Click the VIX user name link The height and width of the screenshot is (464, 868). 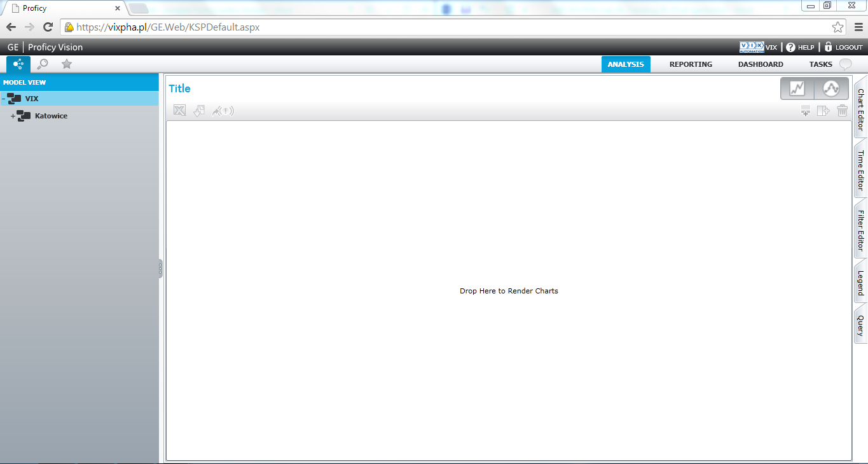click(771, 47)
